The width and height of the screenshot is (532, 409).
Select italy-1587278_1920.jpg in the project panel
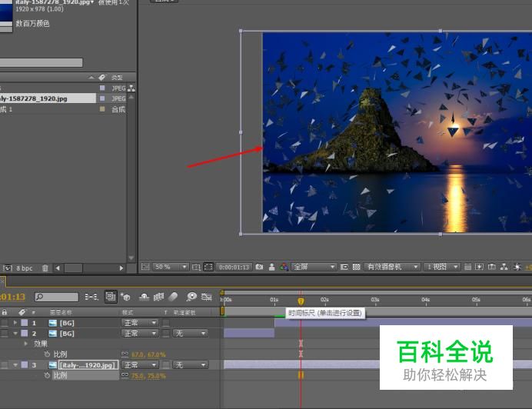pos(48,98)
